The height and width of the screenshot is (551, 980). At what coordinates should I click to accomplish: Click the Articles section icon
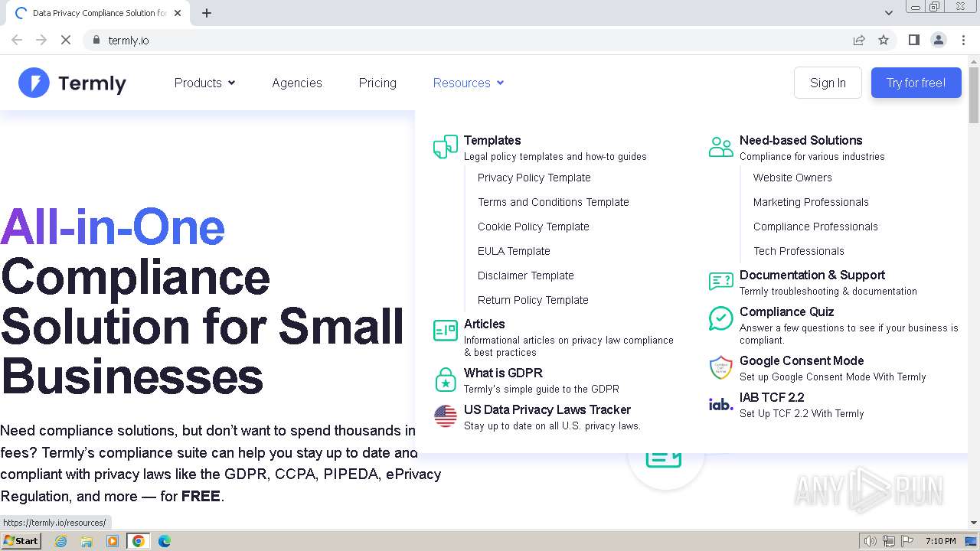point(446,330)
